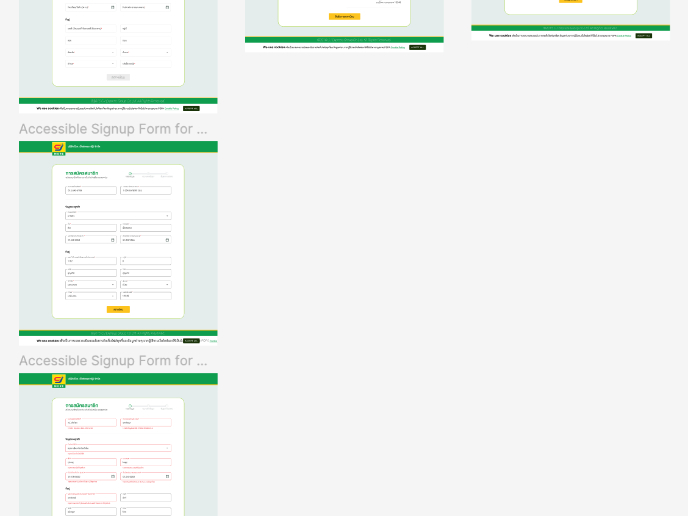Viewport: 688px width, 516px height.
Task: Click the yellow button in the center-column frame
Action: pyautogui.click(x=344, y=17)
